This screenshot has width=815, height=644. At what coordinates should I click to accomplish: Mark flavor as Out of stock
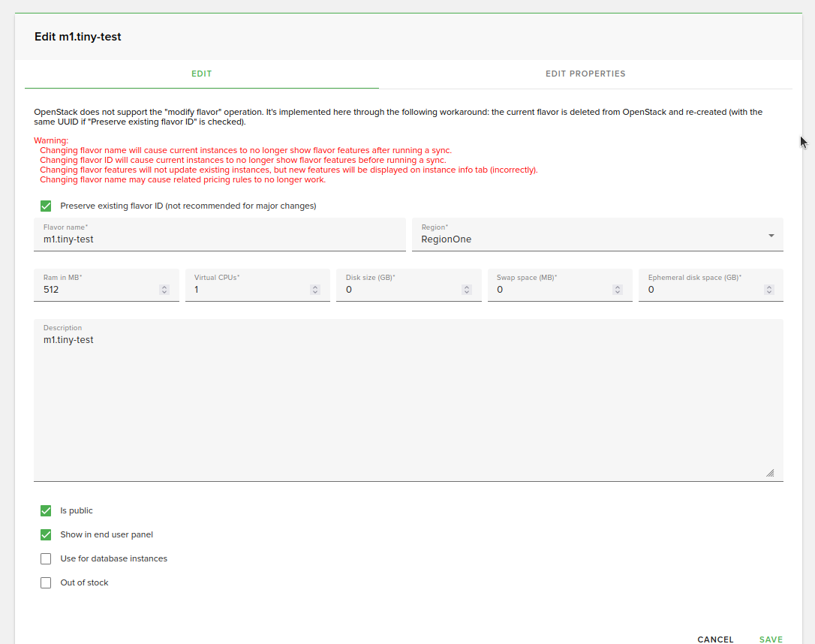46,582
